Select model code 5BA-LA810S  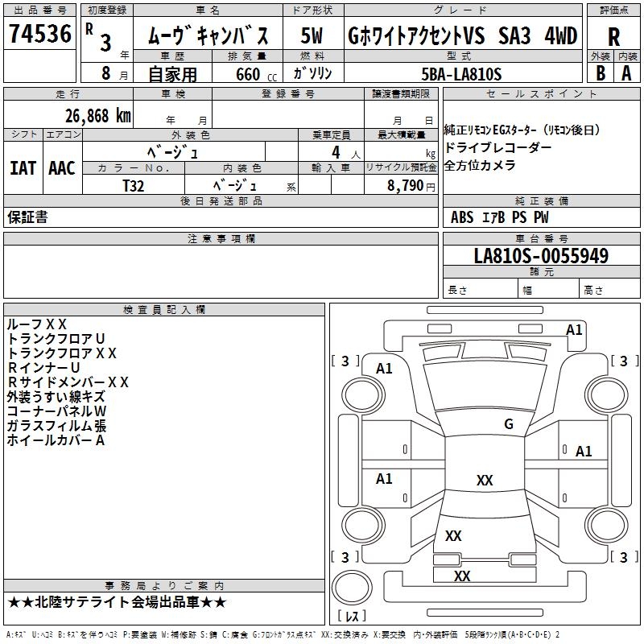[461, 74]
